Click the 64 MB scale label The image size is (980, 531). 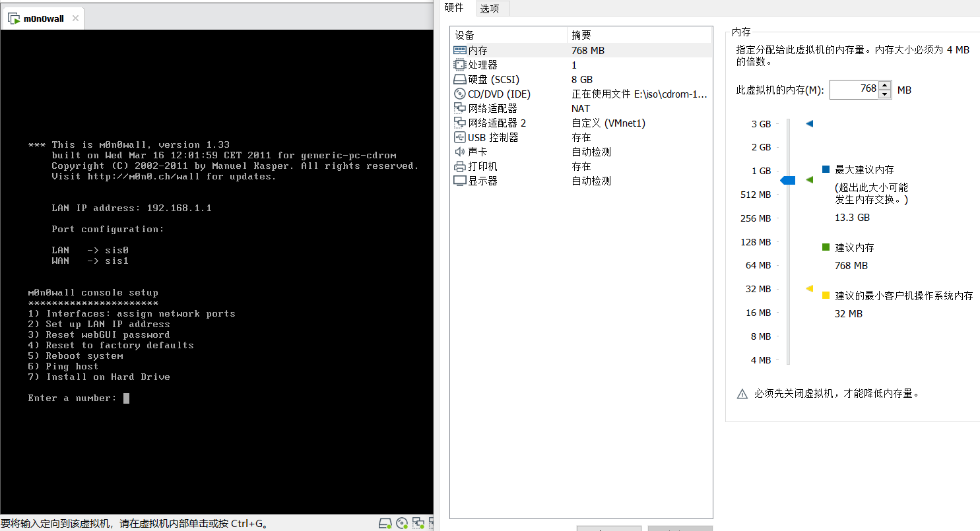coord(758,265)
